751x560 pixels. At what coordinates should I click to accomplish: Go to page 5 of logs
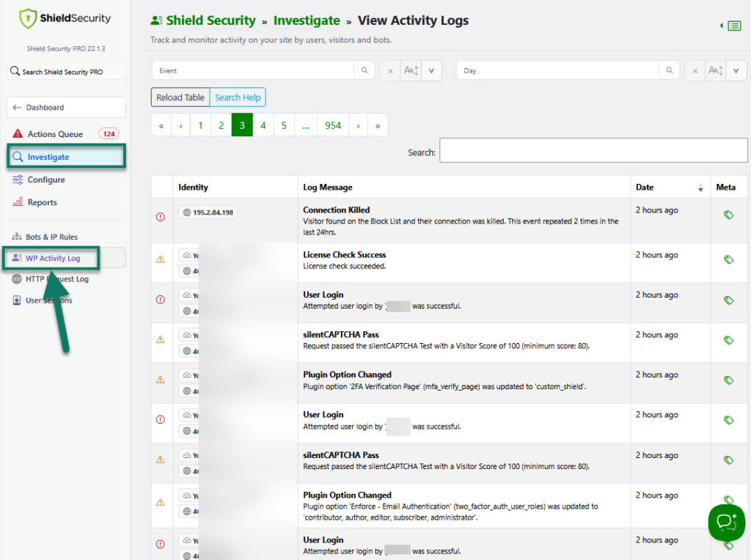pos(284,125)
